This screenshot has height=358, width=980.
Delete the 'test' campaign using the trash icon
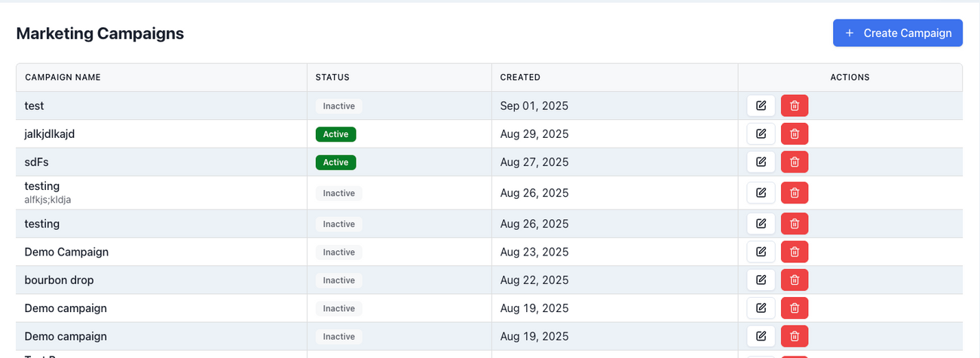click(x=794, y=106)
